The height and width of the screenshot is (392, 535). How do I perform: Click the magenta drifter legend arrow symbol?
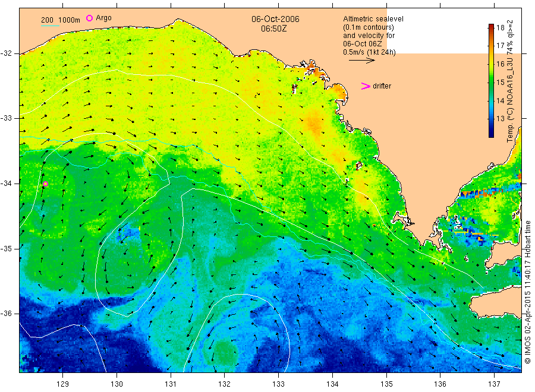366,86
